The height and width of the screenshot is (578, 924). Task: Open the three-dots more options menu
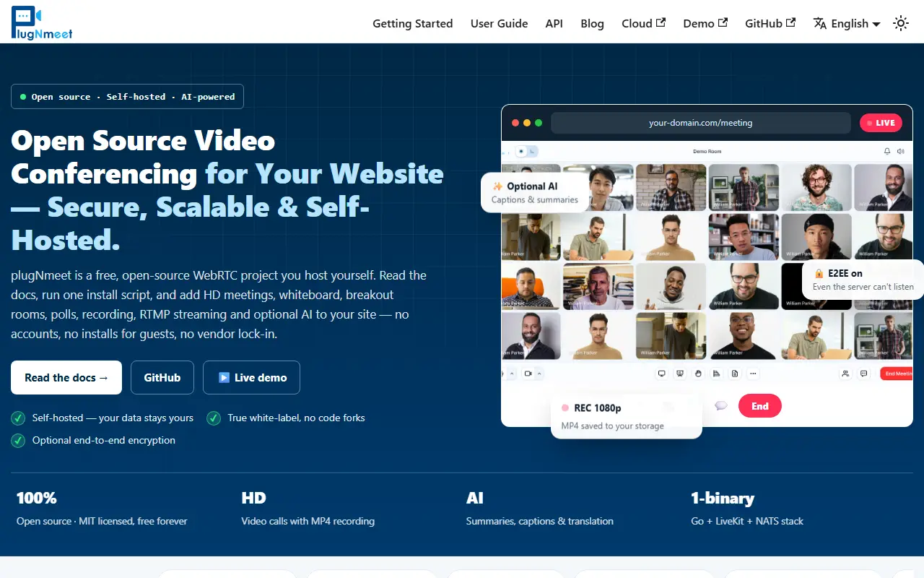[x=753, y=374]
